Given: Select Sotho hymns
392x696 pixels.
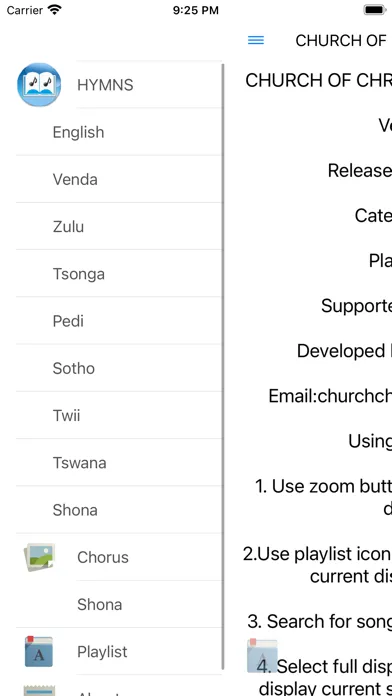Looking at the screenshot, I should 119,368.
